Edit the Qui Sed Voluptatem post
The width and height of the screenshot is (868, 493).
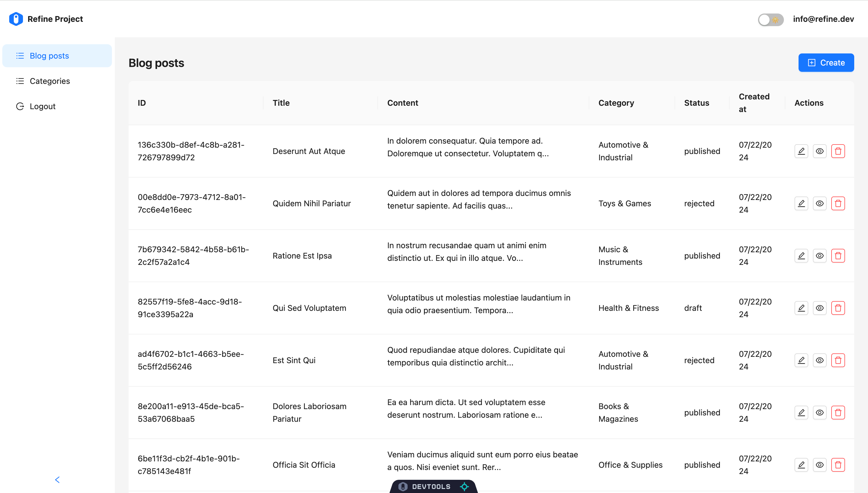pyautogui.click(x=801, y=308)
